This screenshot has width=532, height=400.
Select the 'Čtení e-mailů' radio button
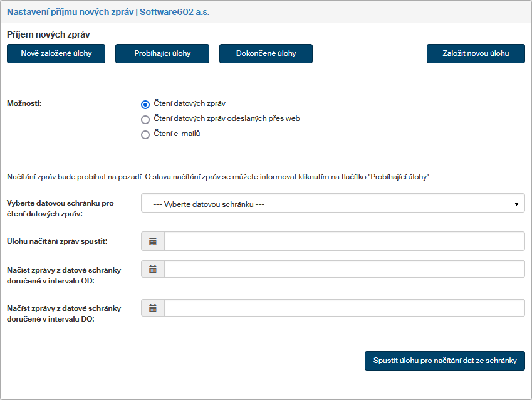(145, 134)
